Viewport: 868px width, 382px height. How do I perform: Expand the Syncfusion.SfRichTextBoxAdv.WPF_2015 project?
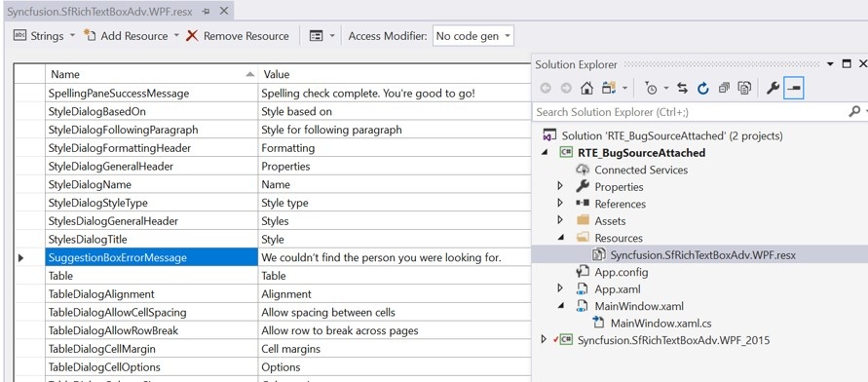pyautogui.click(x=544, y=340)
